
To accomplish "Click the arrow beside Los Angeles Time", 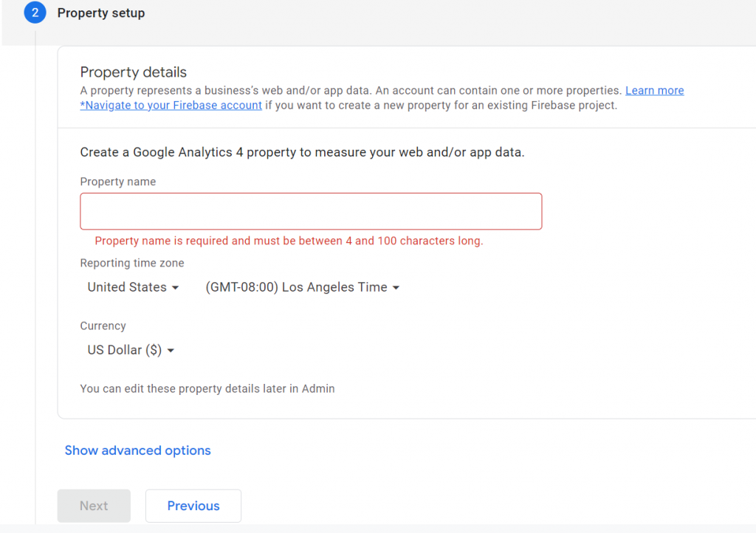I will pos(396,288).
